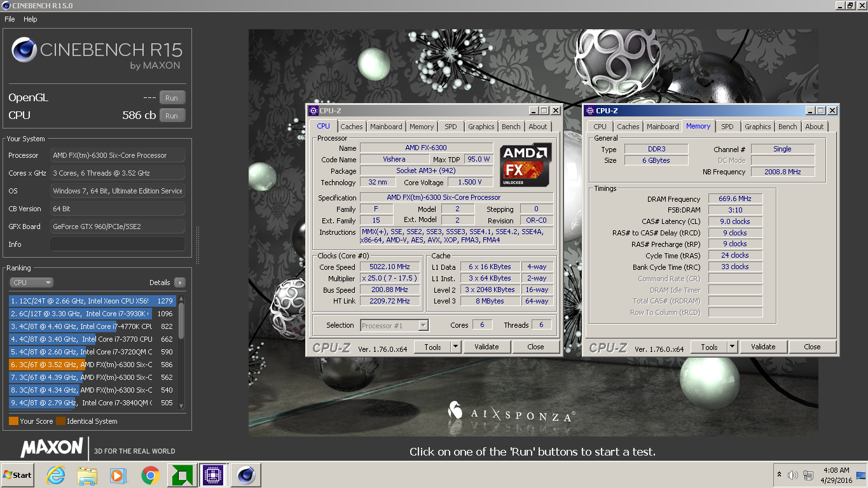Open the CPU ranking type dropdown
The width and height of the screenshot is (868, 488).
[x=31, y=282]
